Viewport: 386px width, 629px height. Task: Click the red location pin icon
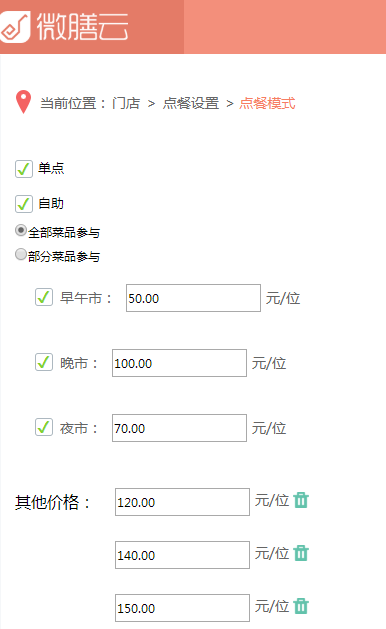click(x=23, y=102)
